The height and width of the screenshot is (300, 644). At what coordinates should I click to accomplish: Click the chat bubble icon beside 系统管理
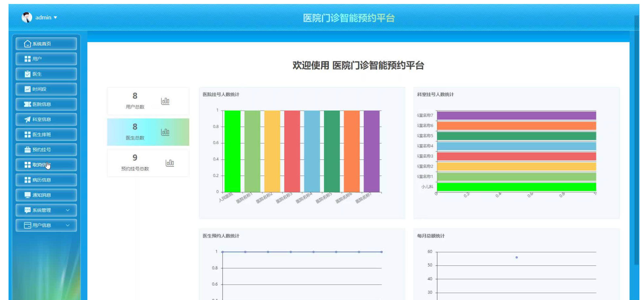click(28, 210)
